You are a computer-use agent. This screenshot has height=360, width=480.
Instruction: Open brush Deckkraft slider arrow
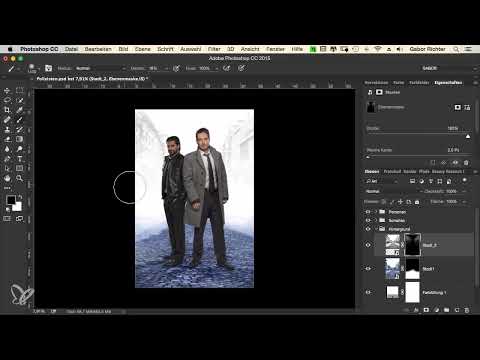(x=166, y=68)
